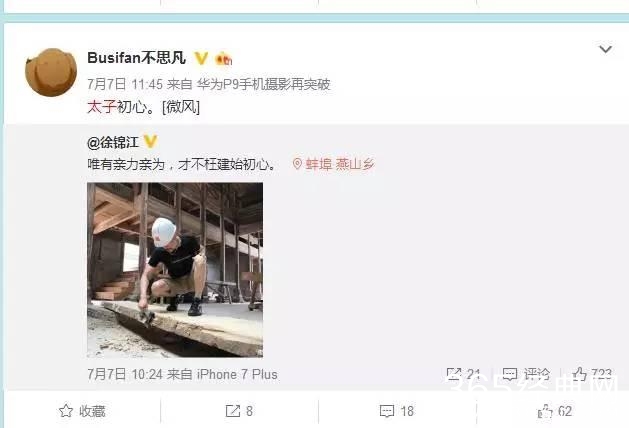Click the 太子 keyword link in post

coord(101,107)
